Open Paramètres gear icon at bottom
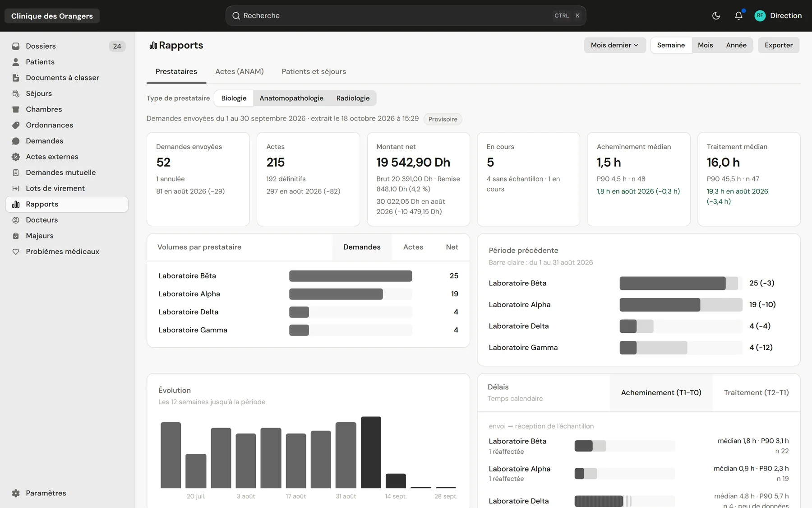The height and width of the screenshot is (508, 812). click(x=16, y=493)
